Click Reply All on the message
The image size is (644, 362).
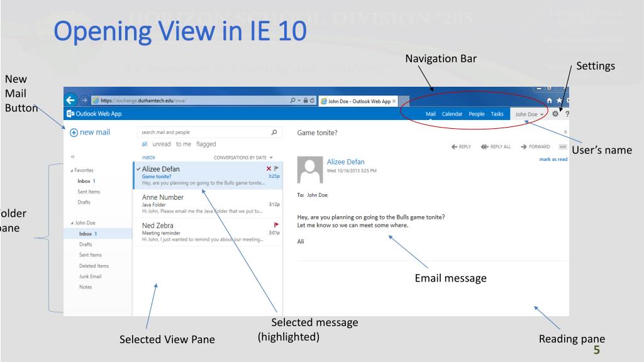(x=496, y=146)
